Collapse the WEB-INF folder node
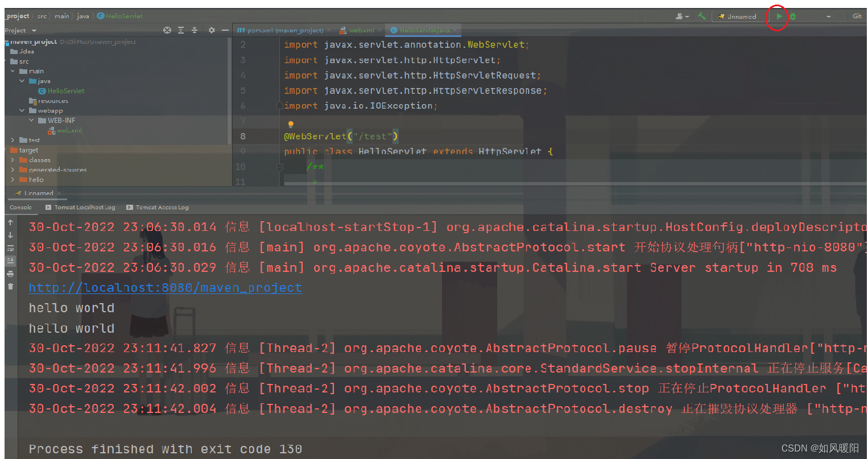Screen dimensions: 868x459 click(x=32, y=121)
